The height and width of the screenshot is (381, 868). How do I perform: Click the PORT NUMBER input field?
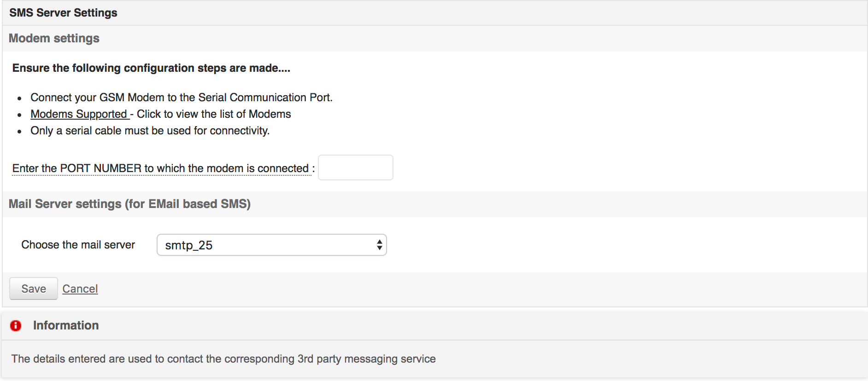pos(355,167)
